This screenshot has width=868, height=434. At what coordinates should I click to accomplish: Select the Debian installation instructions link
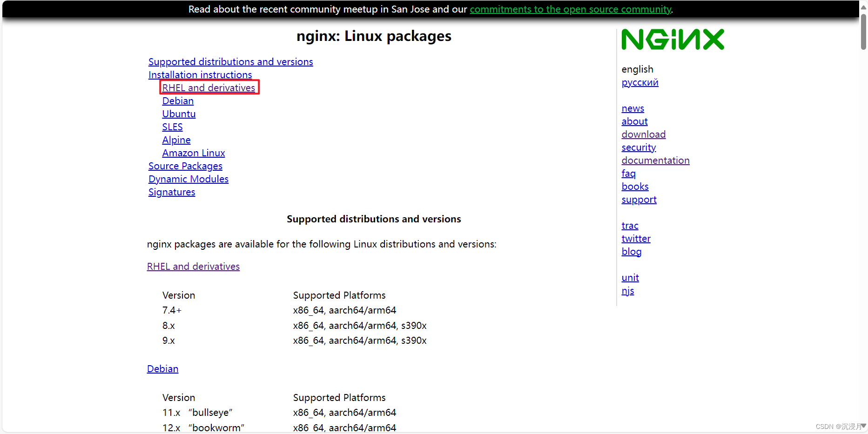(x=178, y=100)
